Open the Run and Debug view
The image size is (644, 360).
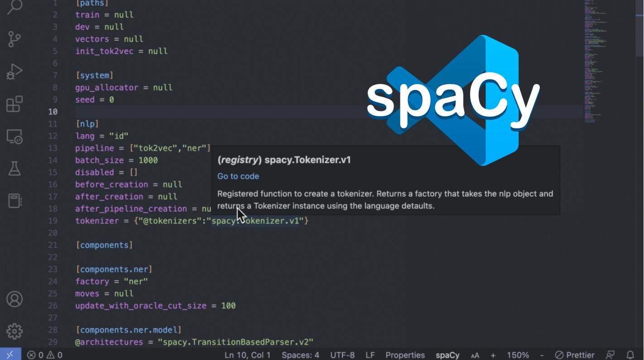tap(14, 71)
